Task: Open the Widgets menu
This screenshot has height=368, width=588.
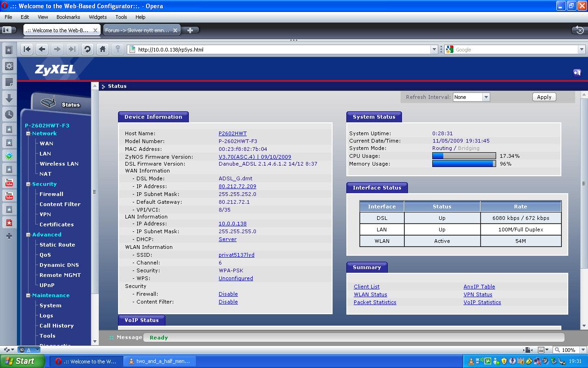Action: tap(97, 17)
